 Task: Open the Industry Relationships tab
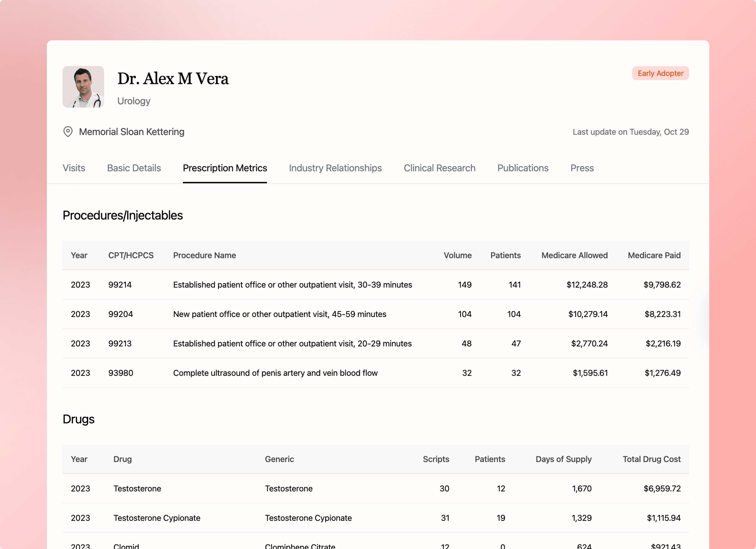[335, 168]
